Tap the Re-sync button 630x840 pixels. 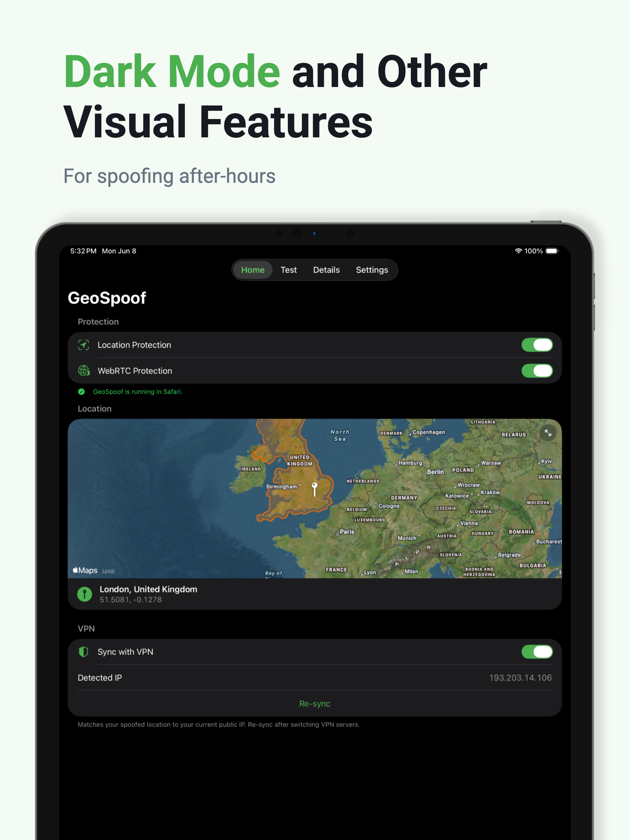pos(314,704)
